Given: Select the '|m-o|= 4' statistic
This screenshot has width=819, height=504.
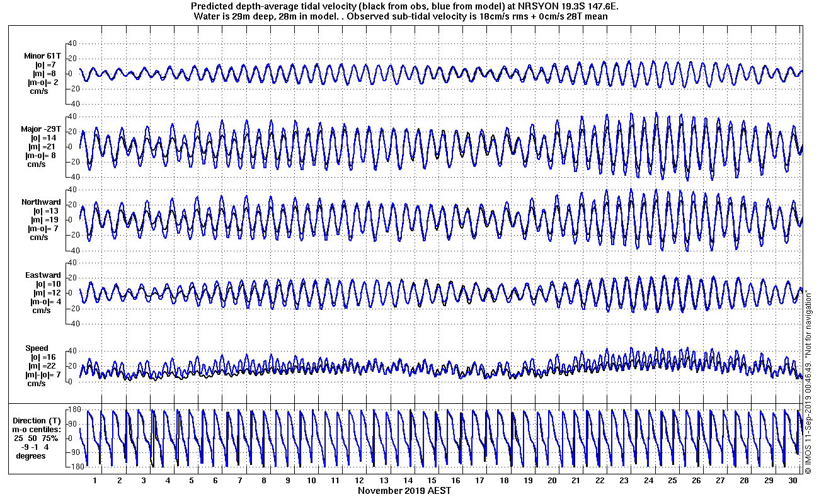Looking at the screenshot, I should pos(45,302).
